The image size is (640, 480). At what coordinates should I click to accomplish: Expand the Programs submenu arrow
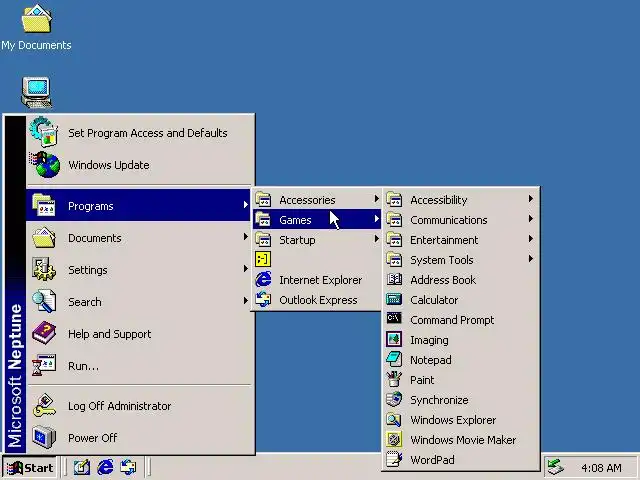pyautogui.click(x=245, y=205)
